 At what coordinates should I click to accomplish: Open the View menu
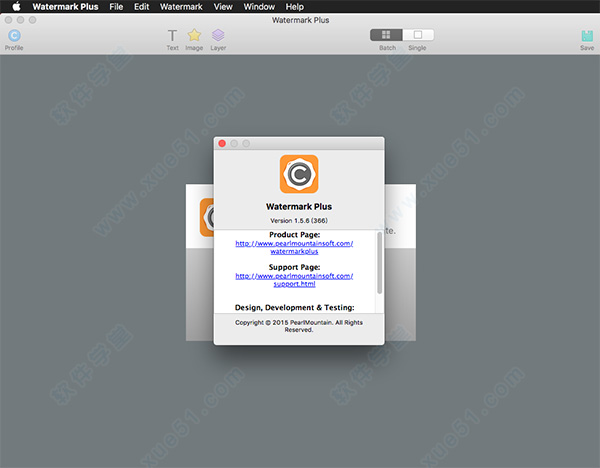tap(223, 7)
